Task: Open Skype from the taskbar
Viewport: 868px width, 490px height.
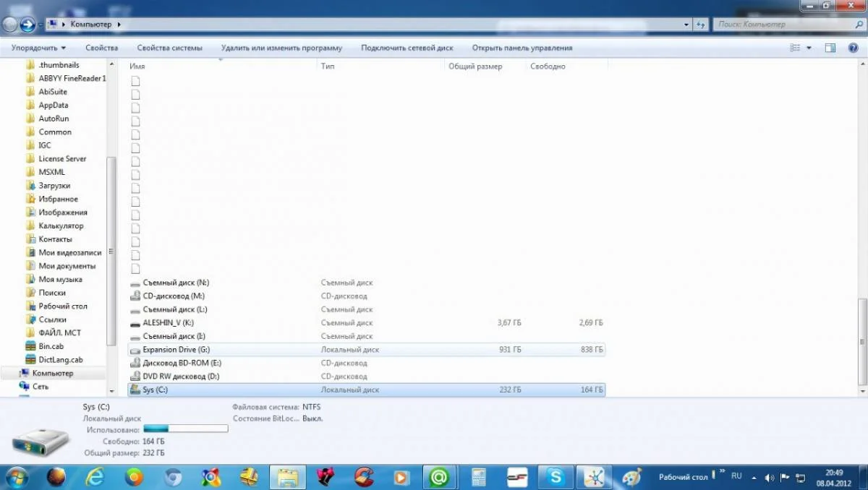Action: click(x=556, y=477)
